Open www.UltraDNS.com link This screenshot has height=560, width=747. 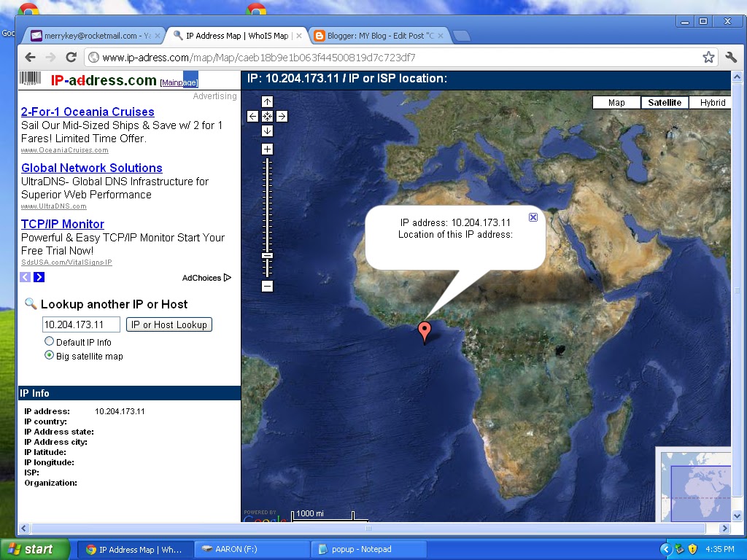point(54,206)
